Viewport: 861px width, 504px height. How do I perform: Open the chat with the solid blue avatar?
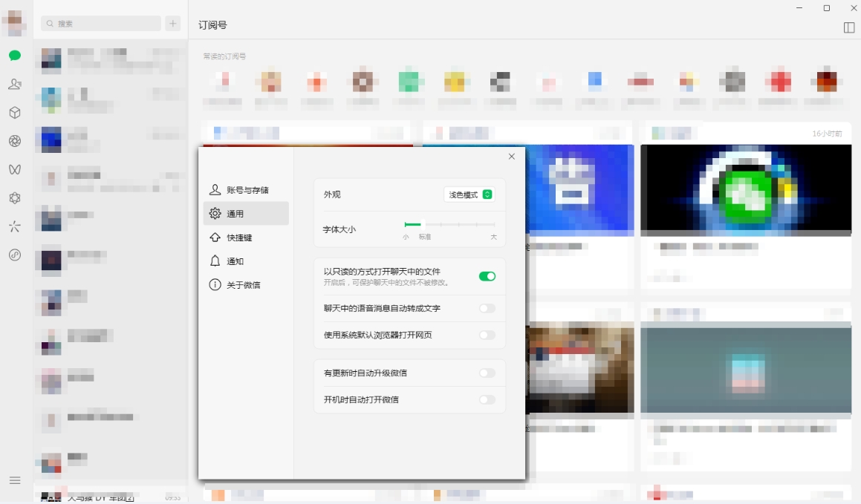click(111, 140)
